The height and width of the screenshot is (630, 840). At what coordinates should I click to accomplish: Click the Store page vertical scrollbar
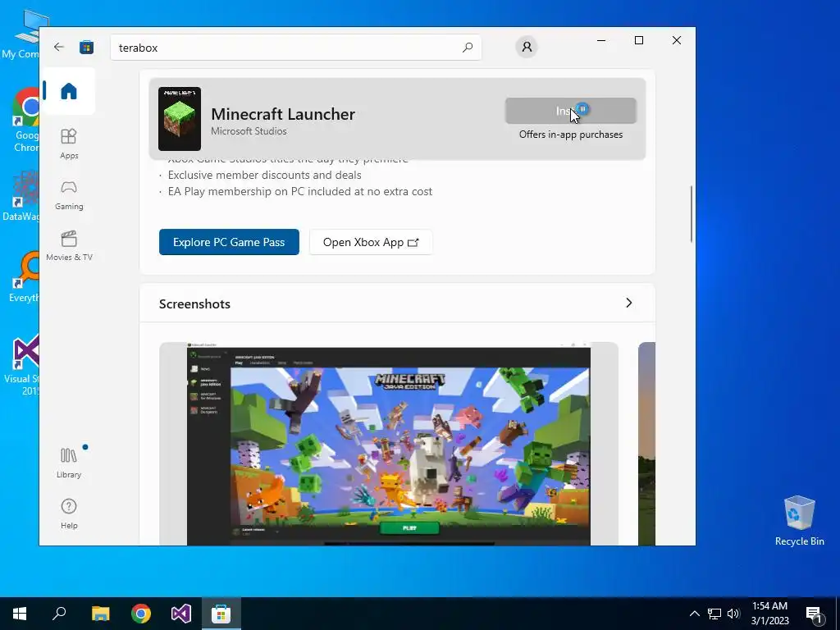691,214
